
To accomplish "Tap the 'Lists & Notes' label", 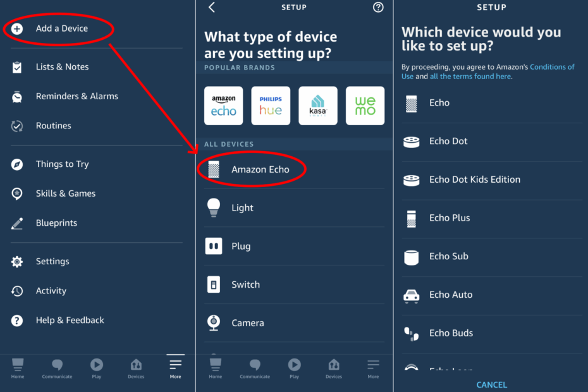I will [x=62, y=67].
